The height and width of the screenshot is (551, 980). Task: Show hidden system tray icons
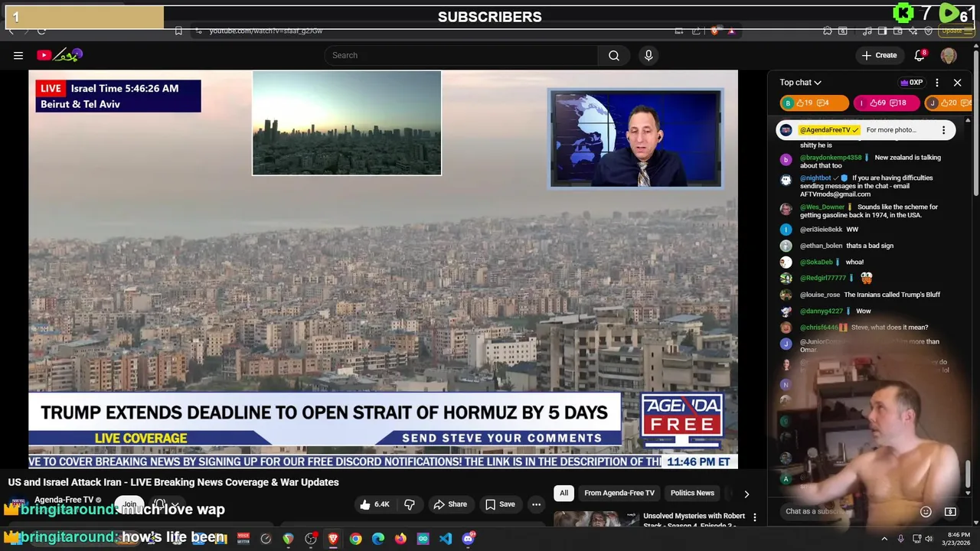click(884, 539)
